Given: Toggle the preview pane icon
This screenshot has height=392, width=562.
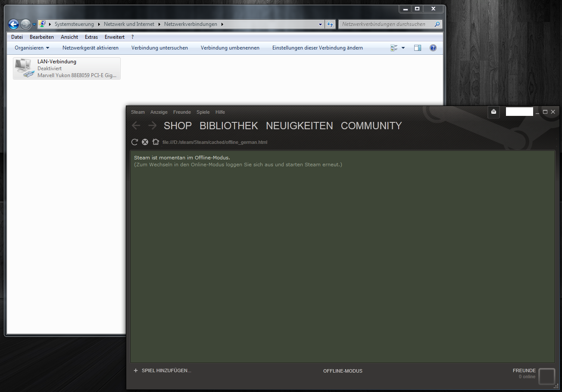Looking at the screenshot, I should (x=417, y=48).
